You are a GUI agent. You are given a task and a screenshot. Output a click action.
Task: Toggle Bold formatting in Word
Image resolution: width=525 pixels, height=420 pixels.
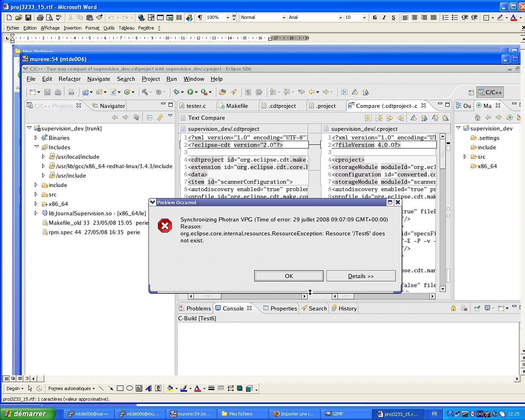pos(374,18)
